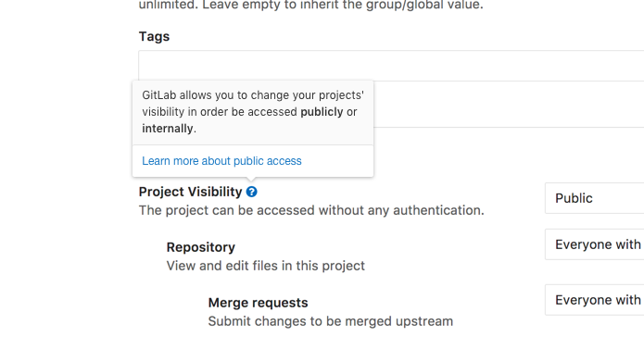Open the Learn more about public access link

pos(221,161)
